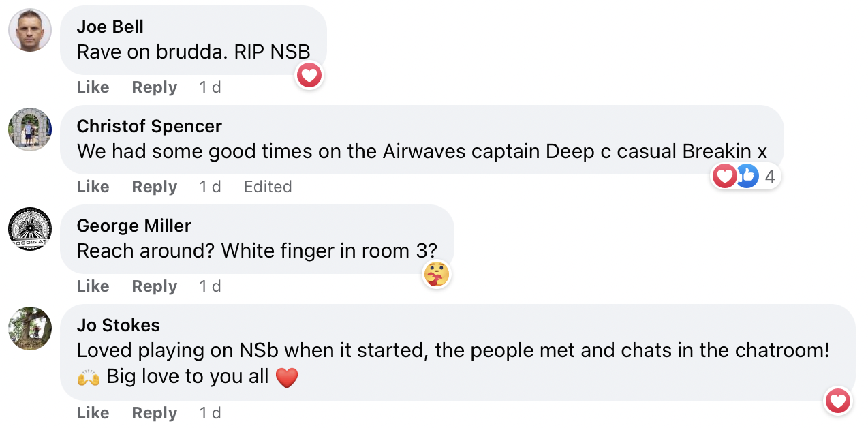The height and width of the screenshot is (428, 868).
Task: Reply to George Miller's comment
Action: point(154,286)
